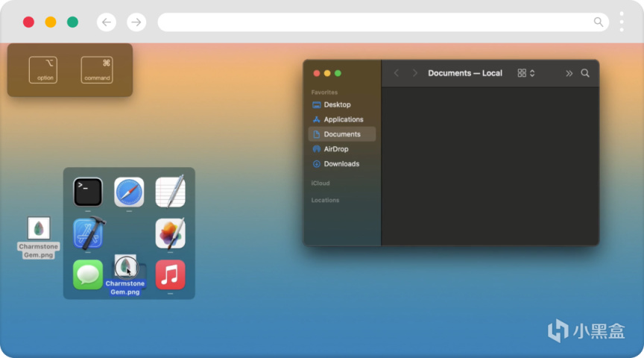Open AirDrop in the Finder sidebar
The width and height of the screenshot is (644, 358).
tap(341, 148)
